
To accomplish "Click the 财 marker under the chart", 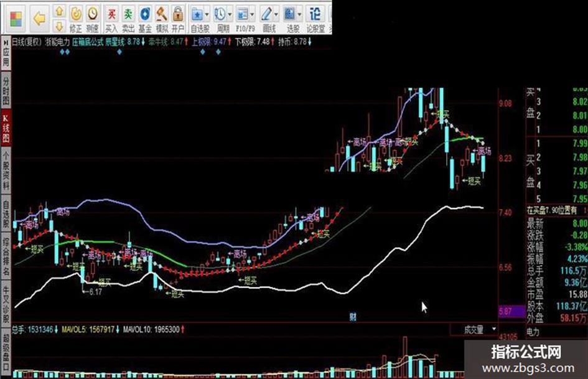I will pyautogui.click(x=353, y=317).
